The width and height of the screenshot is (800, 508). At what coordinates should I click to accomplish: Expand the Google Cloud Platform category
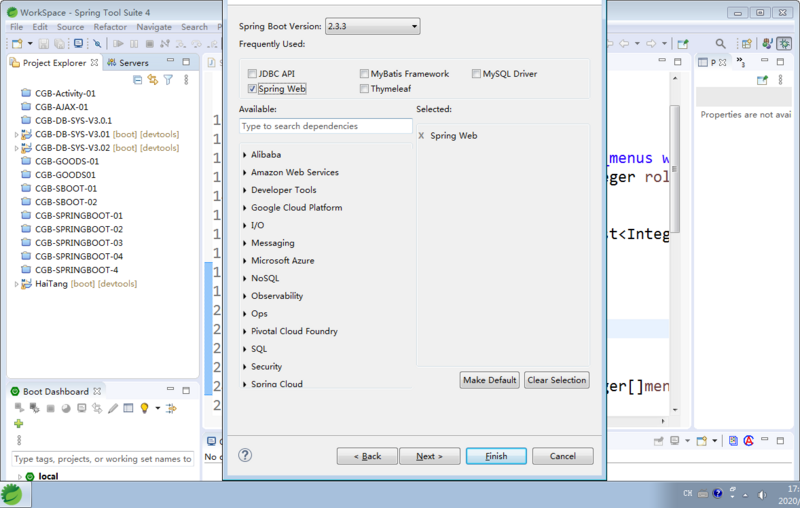pos(245,208)
